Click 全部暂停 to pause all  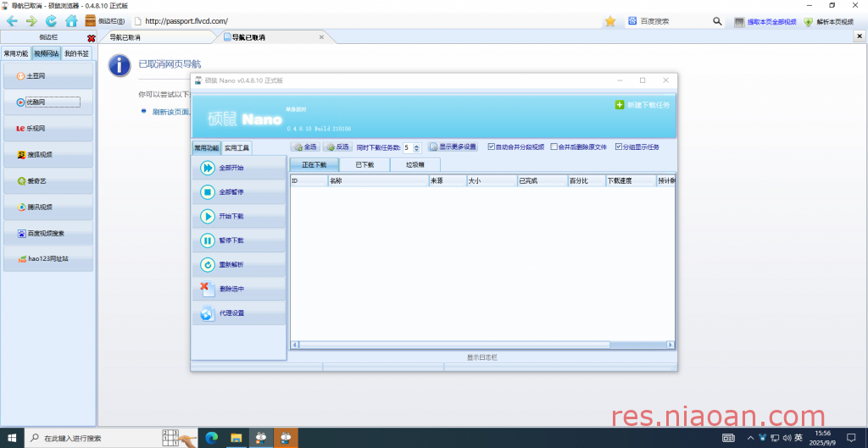(238, 192)
